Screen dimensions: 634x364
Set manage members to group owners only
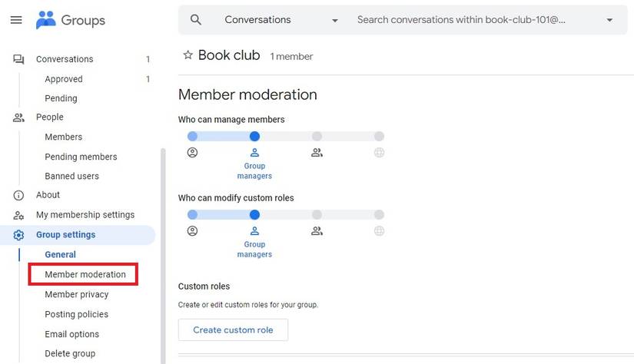(192, 137)
